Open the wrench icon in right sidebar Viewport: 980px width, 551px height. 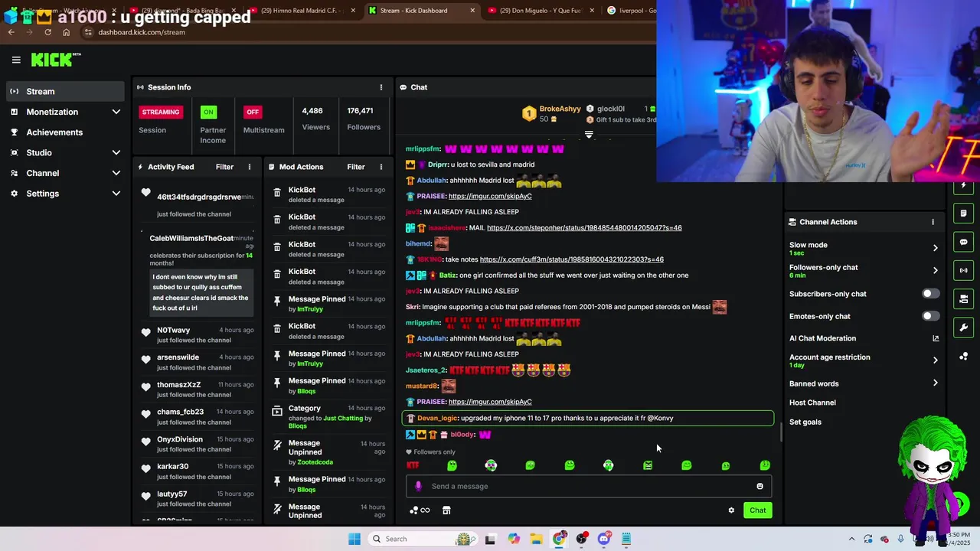point(963,328)
